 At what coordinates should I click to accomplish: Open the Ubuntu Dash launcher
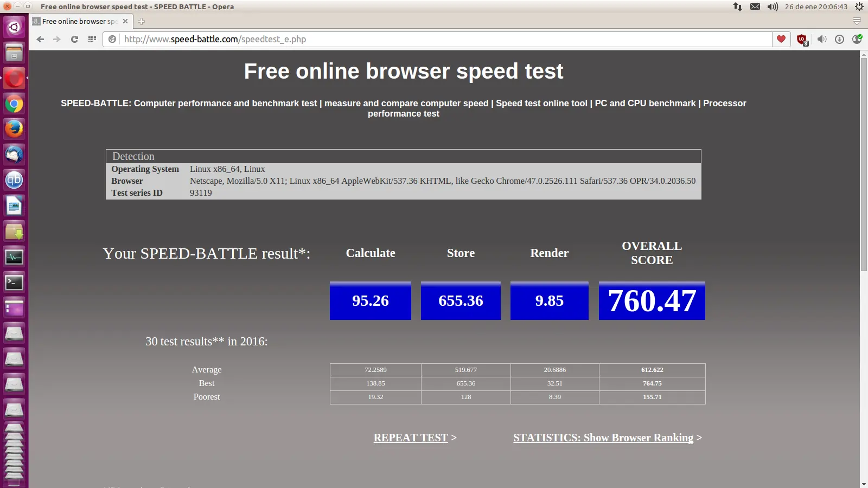click(14, 26)
